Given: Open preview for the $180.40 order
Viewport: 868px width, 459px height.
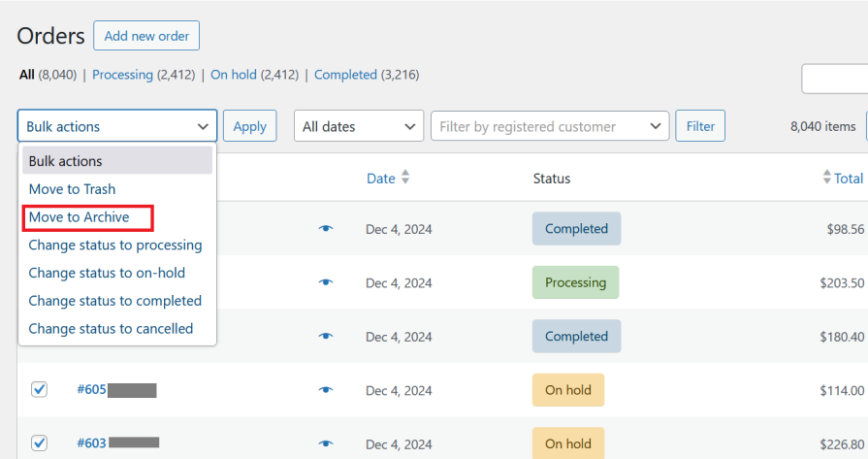Looking at the screenshot, I should [326, 336].
